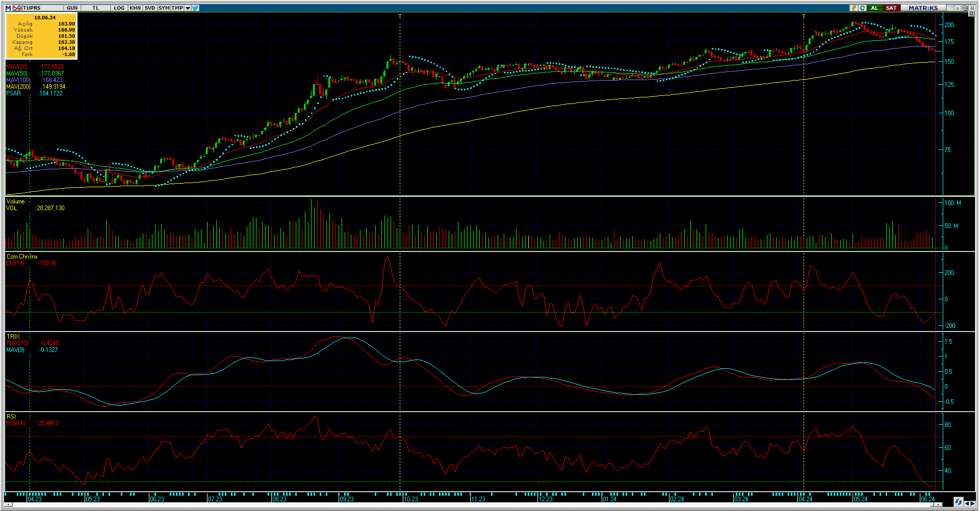Step chart forward with blue right arrow

[973, 504]
